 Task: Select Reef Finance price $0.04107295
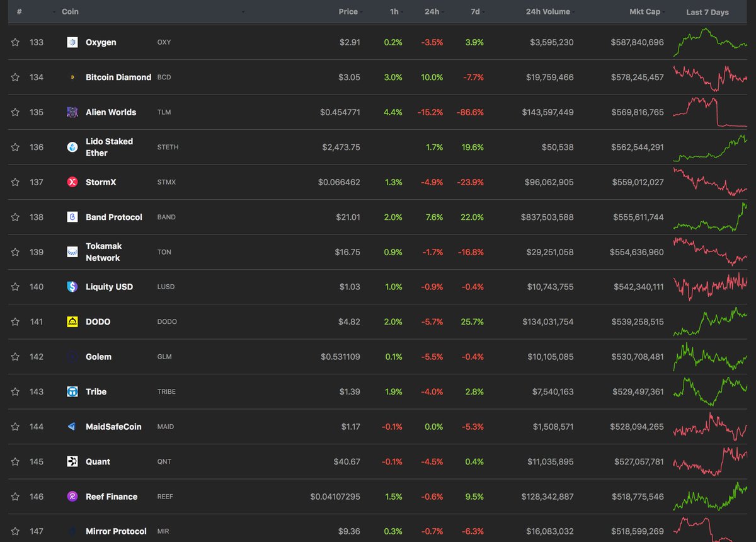coord(335,497)
